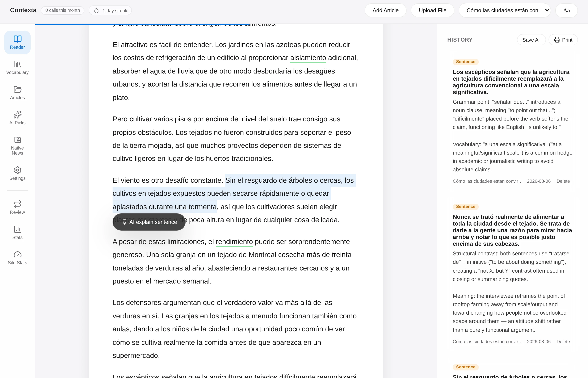Click the lightbulb icon on AI explain

point(124,222)
